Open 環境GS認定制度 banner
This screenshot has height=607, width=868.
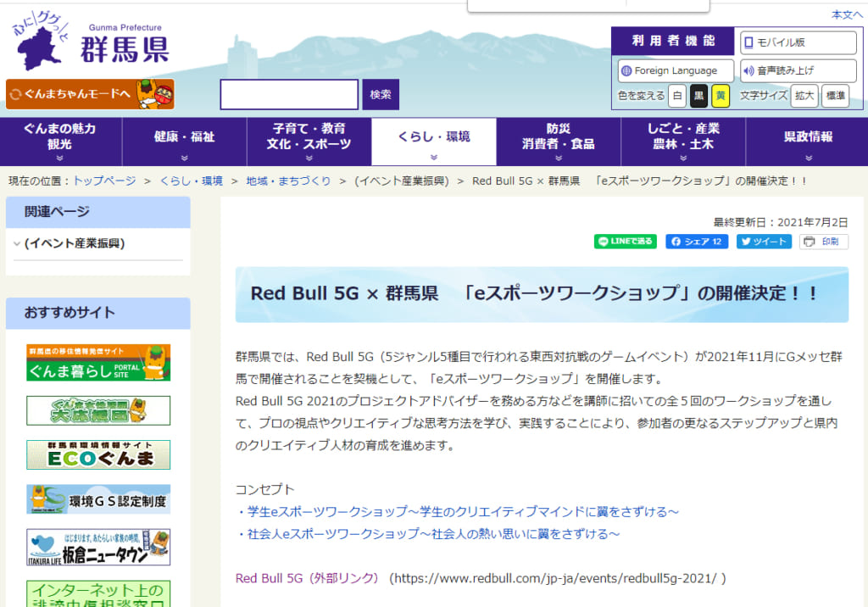(x=98, y=499)
